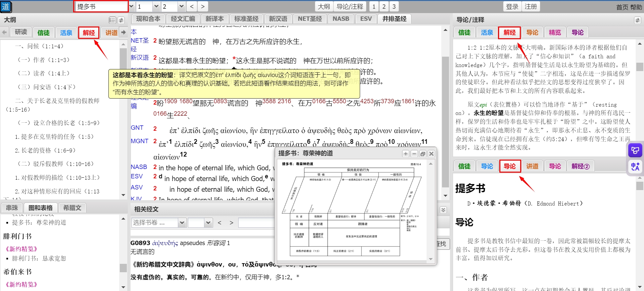Click the 道 app logo icon
Image resolution: width=644 pixels, height=291 pixels.
tap(6, 7)
